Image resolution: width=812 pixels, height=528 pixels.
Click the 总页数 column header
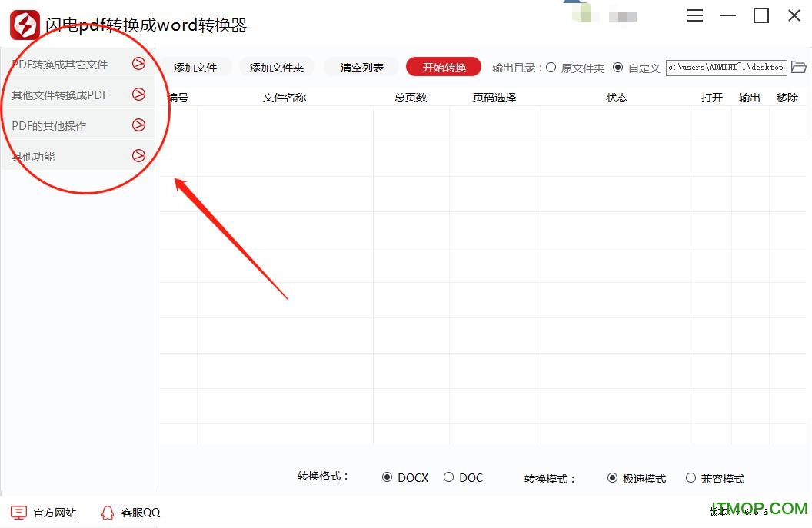pyautogui.click(x=411, y=98)
